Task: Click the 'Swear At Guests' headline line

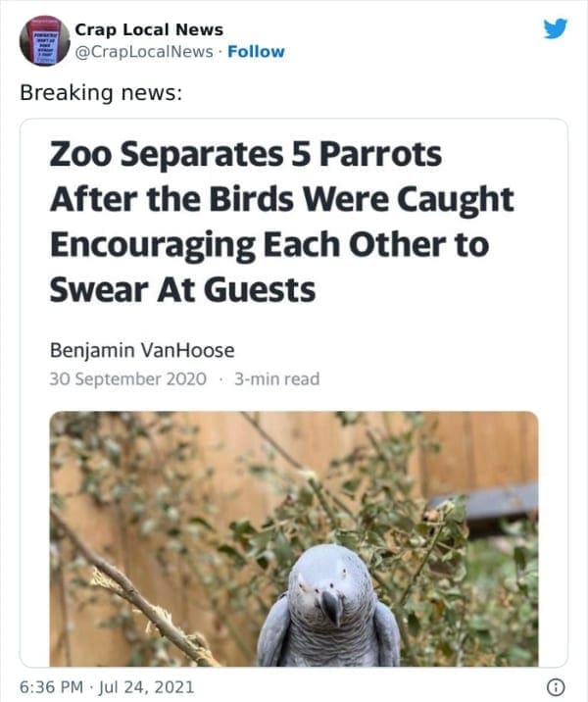Action: tap(182, 290)
